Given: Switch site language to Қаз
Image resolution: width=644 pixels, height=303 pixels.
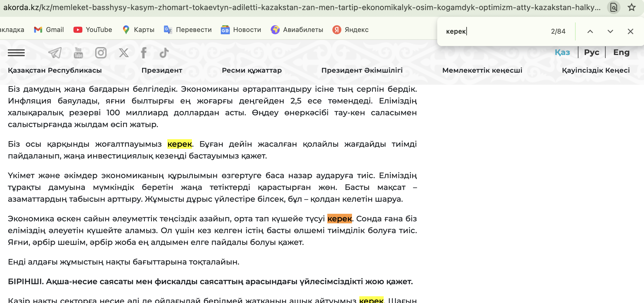Looking at the screenshot, I should tap(562, 52).
